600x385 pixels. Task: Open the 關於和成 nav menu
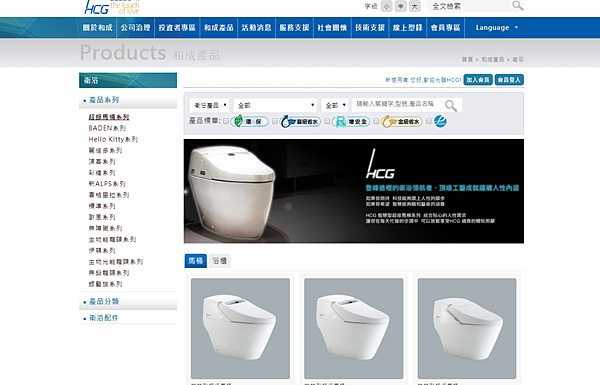(x=98, y=28)
